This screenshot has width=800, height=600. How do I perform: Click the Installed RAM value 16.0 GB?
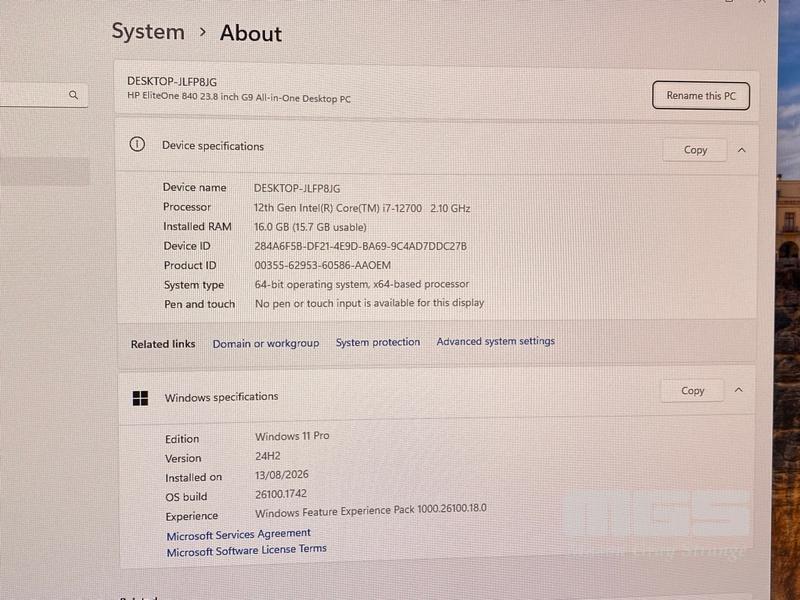(310, 227)
